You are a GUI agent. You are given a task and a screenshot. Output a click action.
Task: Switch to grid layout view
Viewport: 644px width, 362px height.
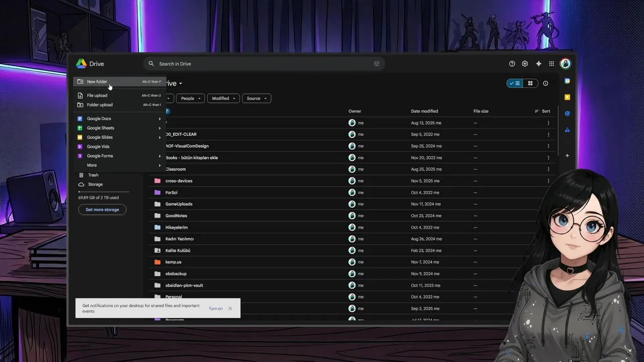(530, 83)
